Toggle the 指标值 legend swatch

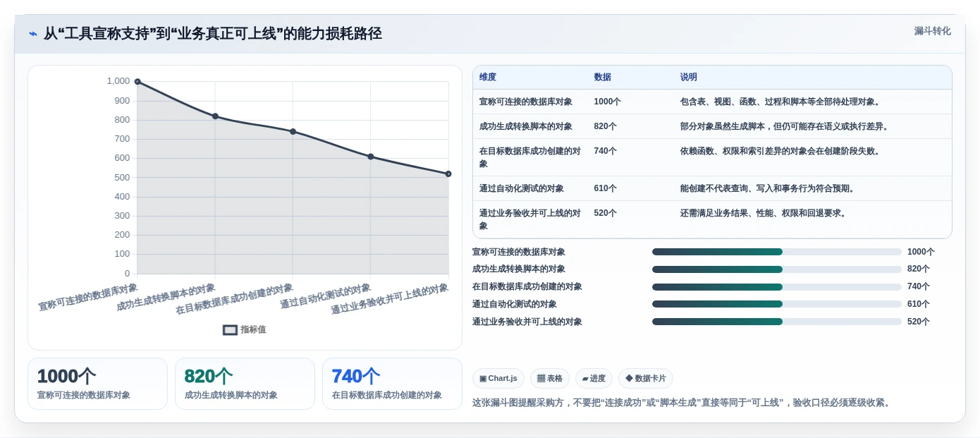pos(230,329)
